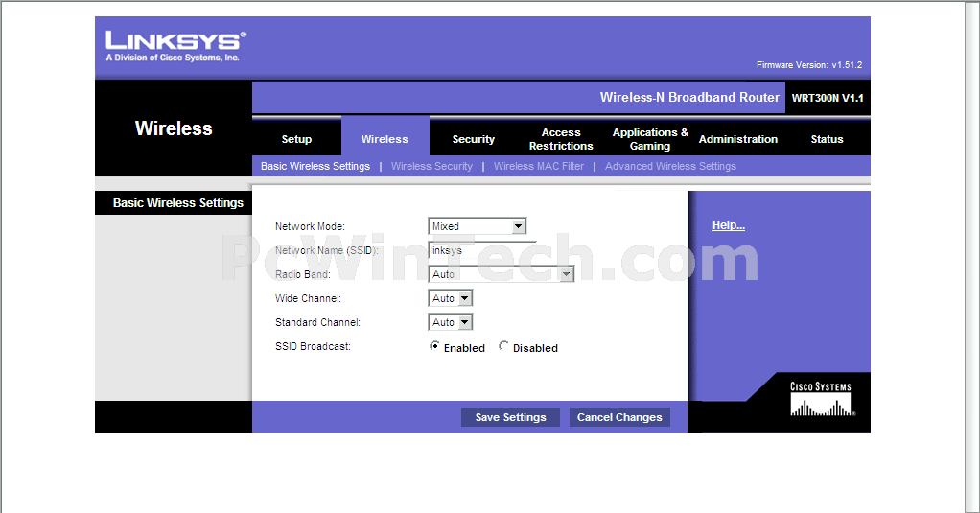Click the Network Name (SSID) input field
Image resolution: width=980 pixels, height=513 pixels.
click(x=482, y=250)
